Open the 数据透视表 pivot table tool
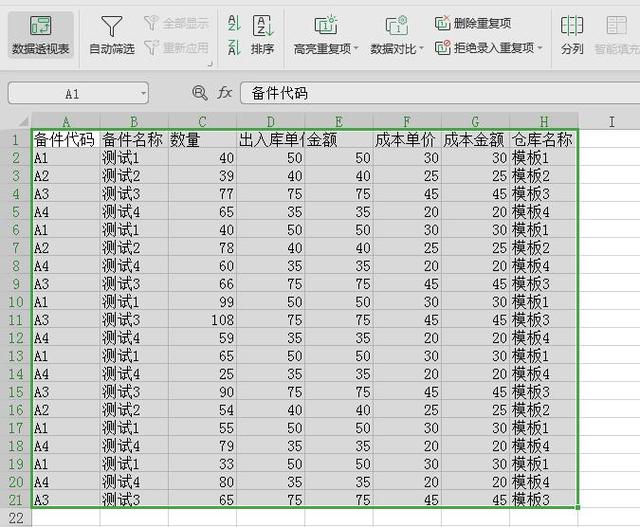 40,35
